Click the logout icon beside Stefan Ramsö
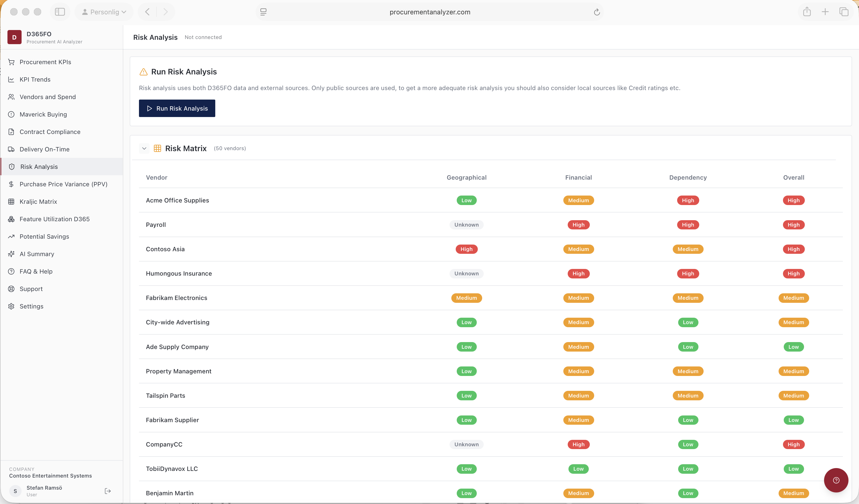Screen dimensions: 859x504 point(108,491)
